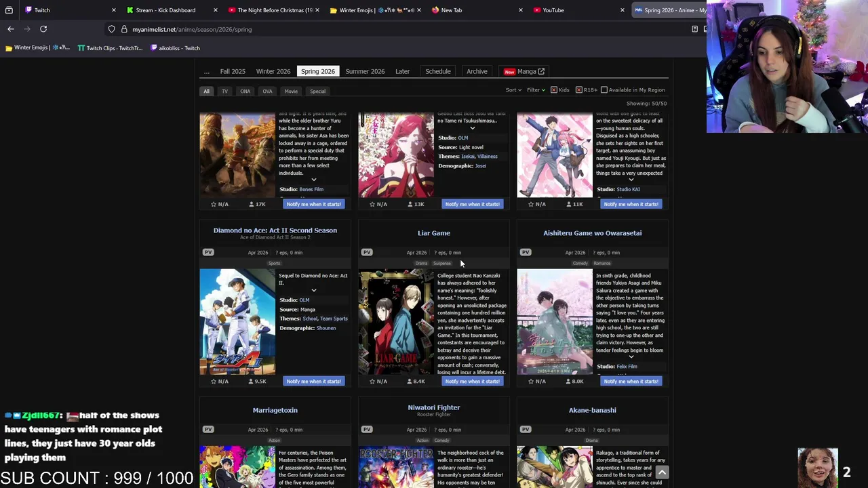Reload the page with the refresh icon

[x=43, y=29]
